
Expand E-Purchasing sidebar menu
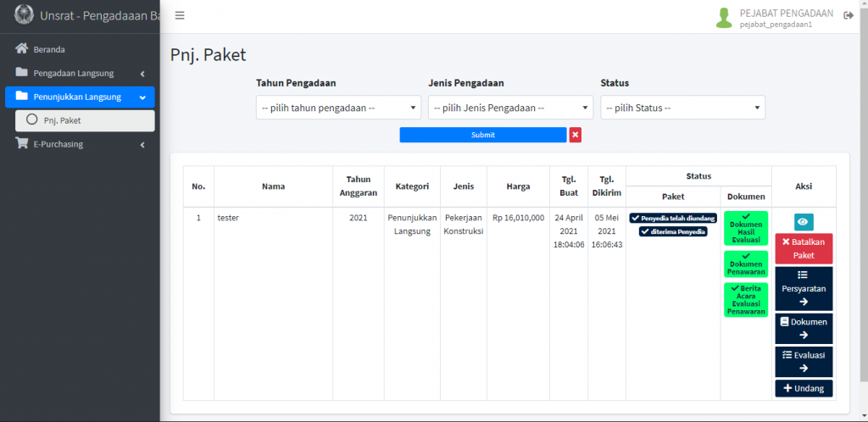pyautogui.click(x=80, y=144)
